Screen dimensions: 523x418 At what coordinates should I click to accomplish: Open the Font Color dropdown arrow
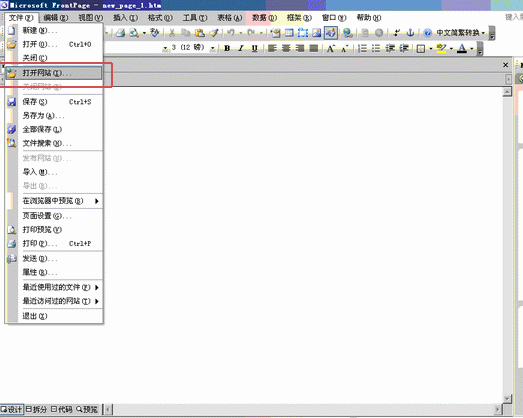point(472,49)
